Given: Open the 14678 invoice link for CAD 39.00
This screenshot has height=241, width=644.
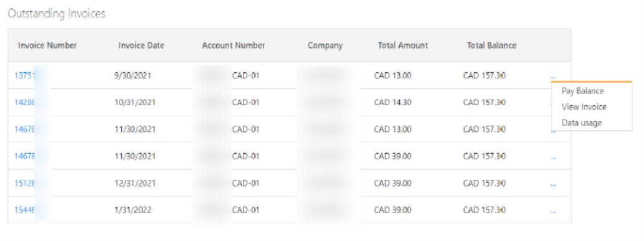Looking at the screenshot, I should (x=25, y=156).
